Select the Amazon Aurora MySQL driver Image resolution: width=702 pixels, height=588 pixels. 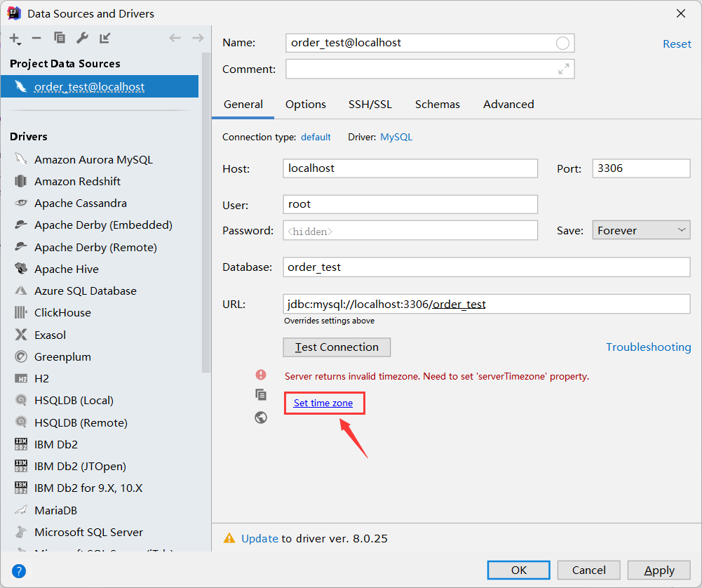93,159
